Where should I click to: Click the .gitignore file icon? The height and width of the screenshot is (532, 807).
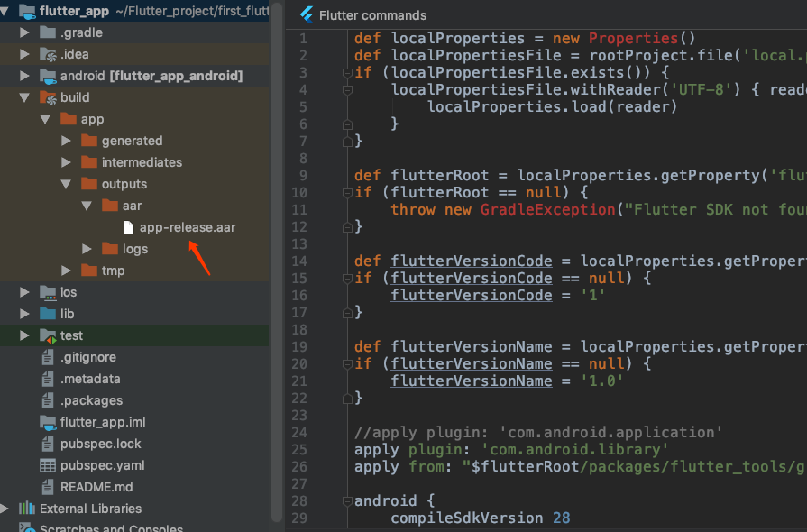coord(48,356)
